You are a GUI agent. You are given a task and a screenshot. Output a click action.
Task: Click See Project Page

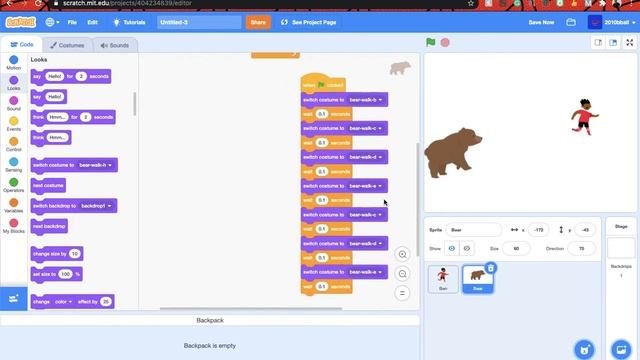coord(309,22)
